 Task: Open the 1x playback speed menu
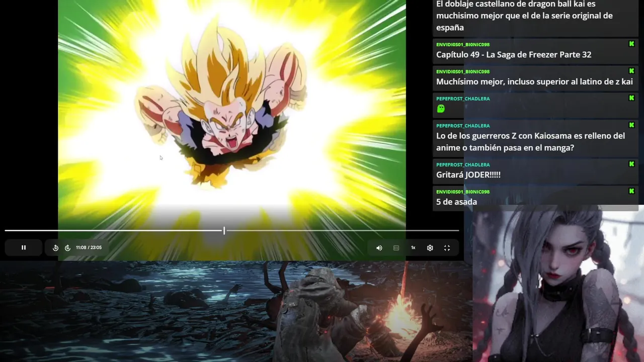(413, 248)
